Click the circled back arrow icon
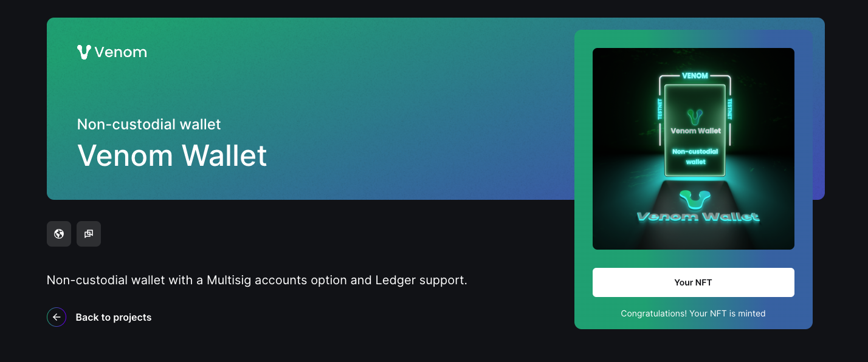Screen dimensions: 868x362 click(x=57, y=317)
